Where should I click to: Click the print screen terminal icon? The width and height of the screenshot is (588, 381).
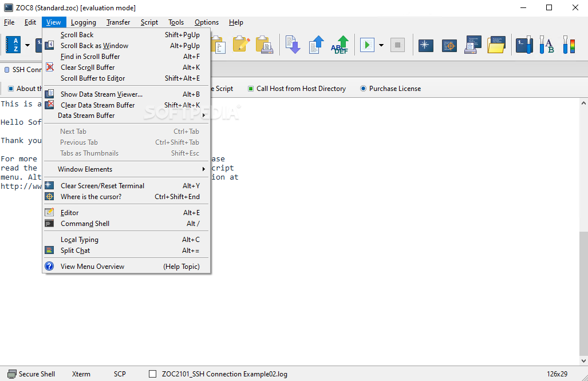[473, 45]
